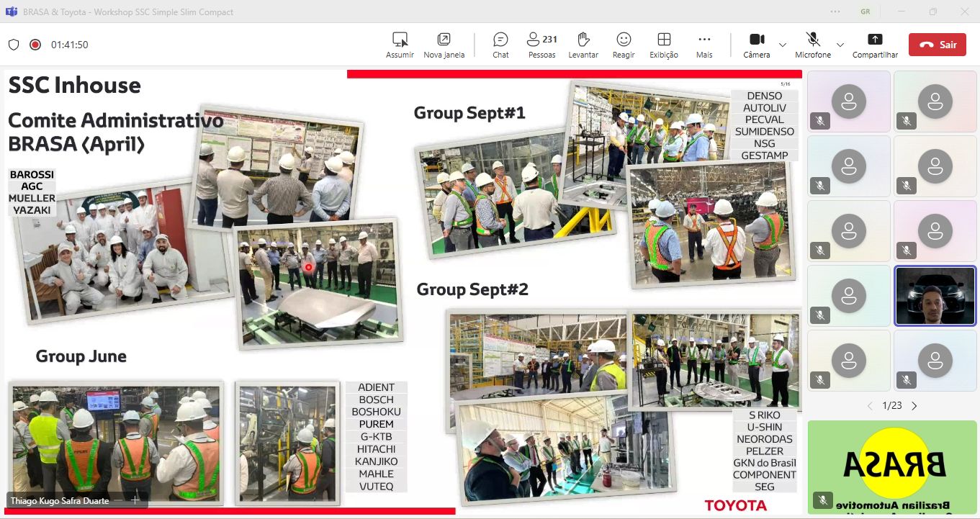Toggle the Câmera on or off
The height and width of the screenshot is (519, 980).
coord(756,40)
